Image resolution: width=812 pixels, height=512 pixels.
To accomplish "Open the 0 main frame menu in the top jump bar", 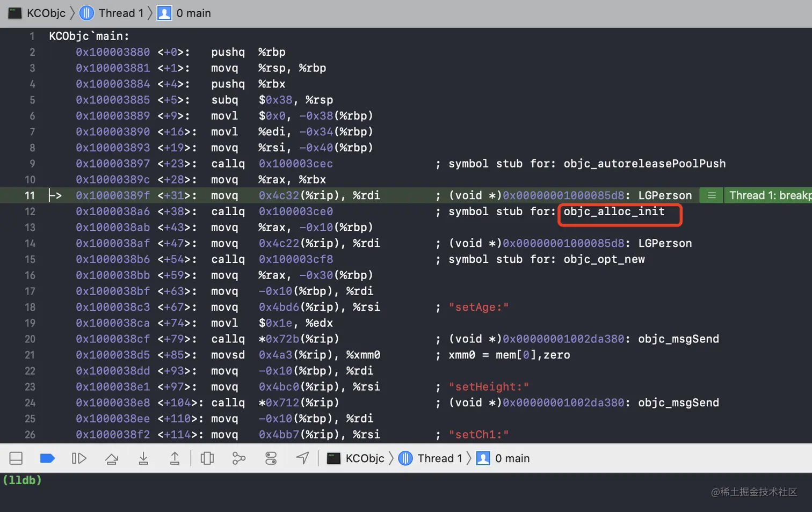I will click(193, 13).
